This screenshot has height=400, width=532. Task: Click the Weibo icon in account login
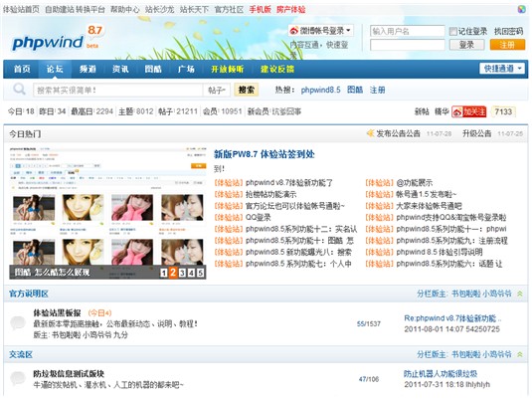point(293,31)
